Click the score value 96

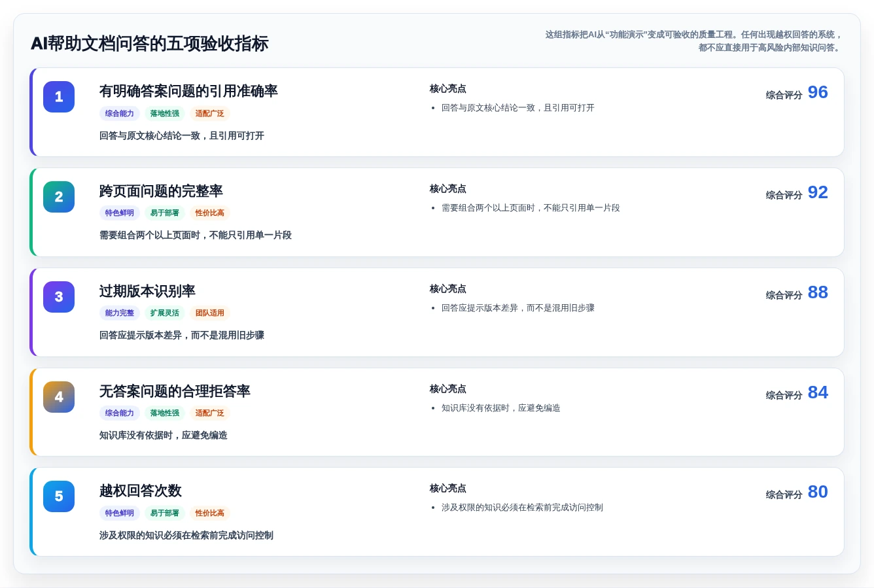tap(818, 92)
